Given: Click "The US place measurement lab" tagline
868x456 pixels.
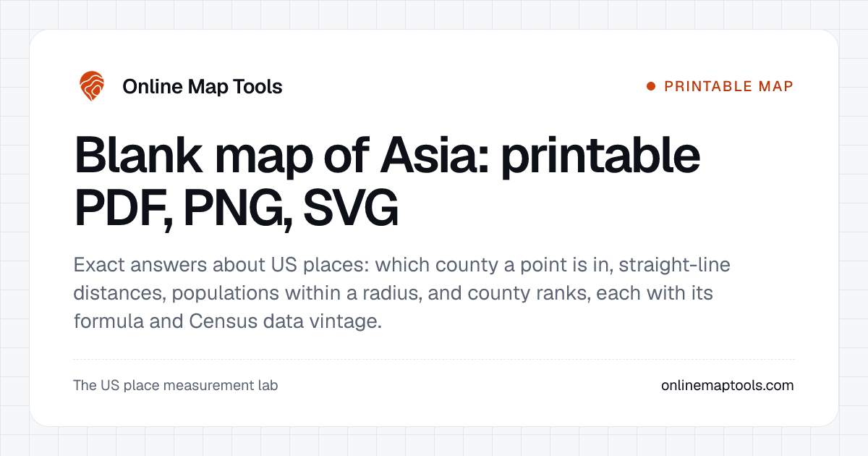Looking at the screenshot, I should tap(176, 385).
